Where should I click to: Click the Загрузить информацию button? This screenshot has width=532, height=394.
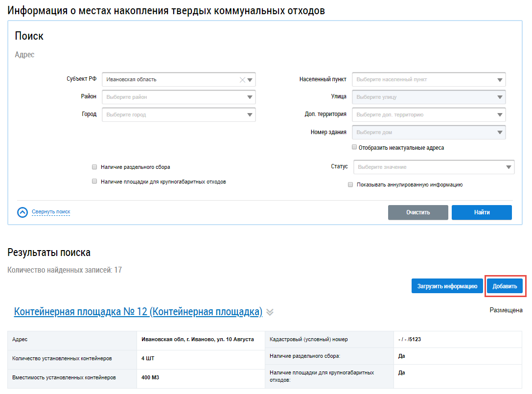click(x=447, y=286)
